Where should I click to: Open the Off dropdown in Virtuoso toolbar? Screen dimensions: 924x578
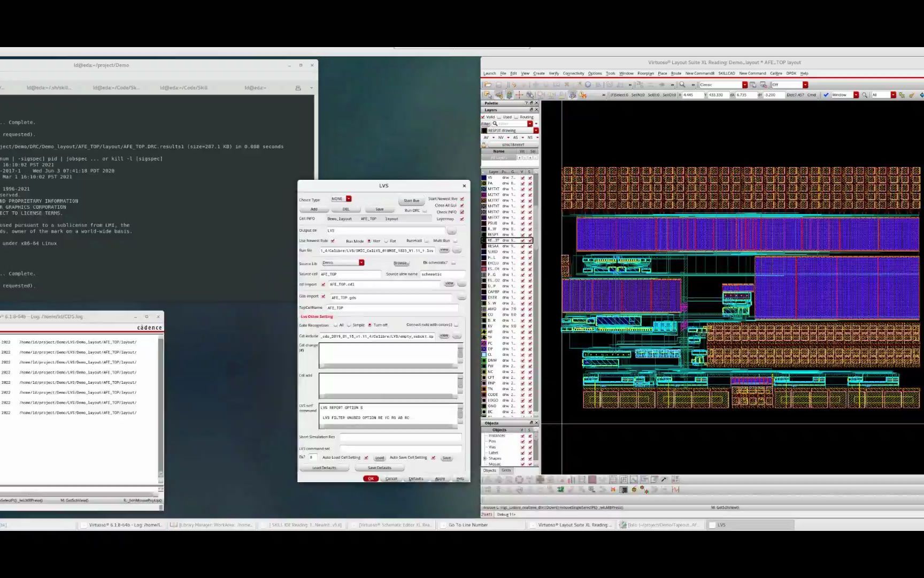(805, 85)
